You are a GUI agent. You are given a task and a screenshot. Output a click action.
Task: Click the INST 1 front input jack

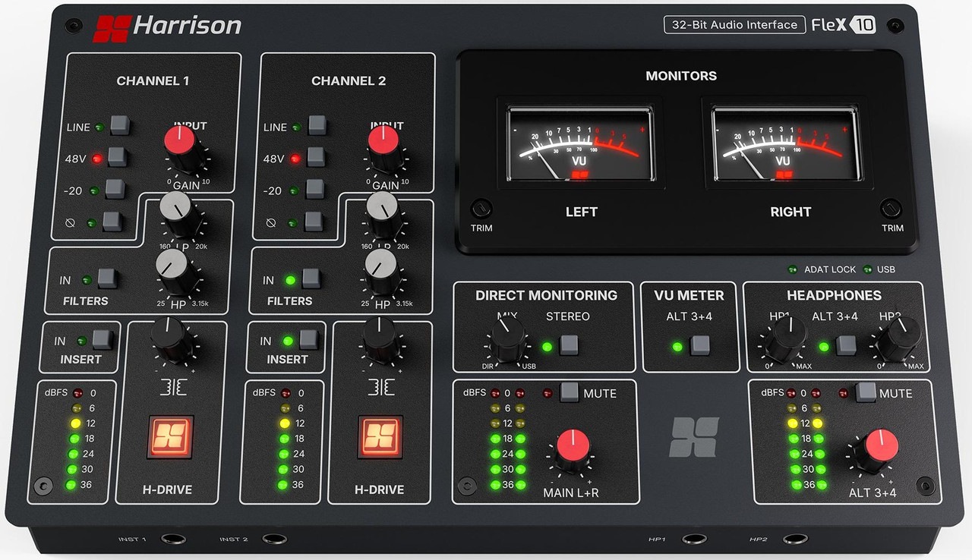click(175, 540)
